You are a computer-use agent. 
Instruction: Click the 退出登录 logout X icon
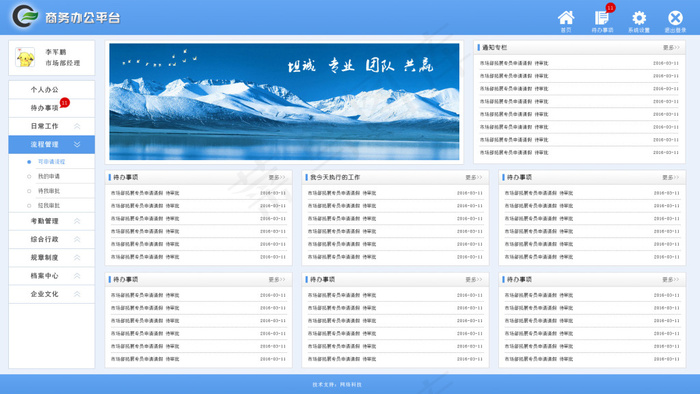pos(675,18)
